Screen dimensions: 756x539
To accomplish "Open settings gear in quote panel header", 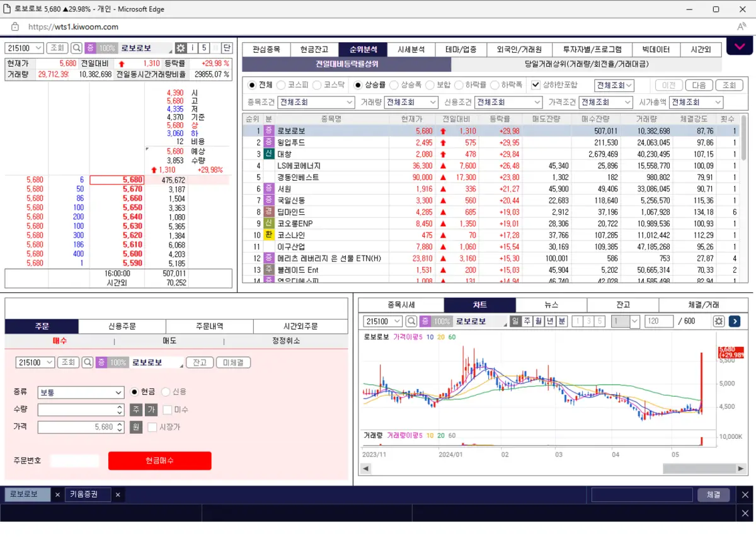I will click(x=181, y=48).
